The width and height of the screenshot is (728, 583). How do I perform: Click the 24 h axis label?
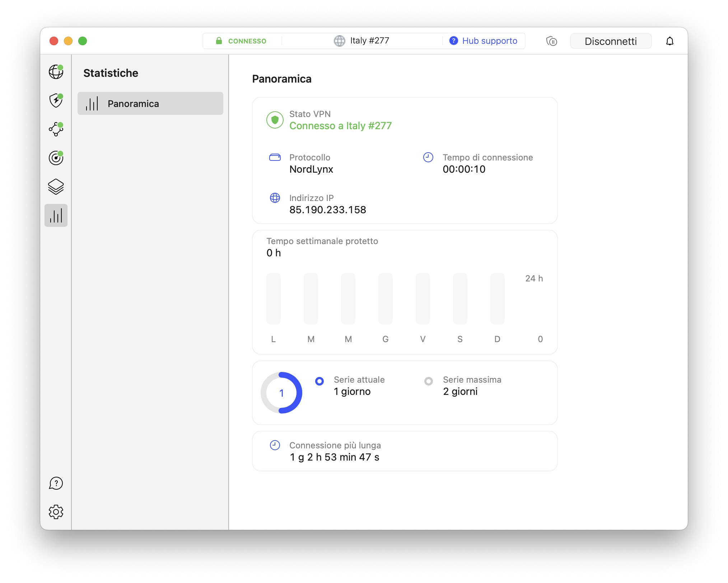point(534,278)
